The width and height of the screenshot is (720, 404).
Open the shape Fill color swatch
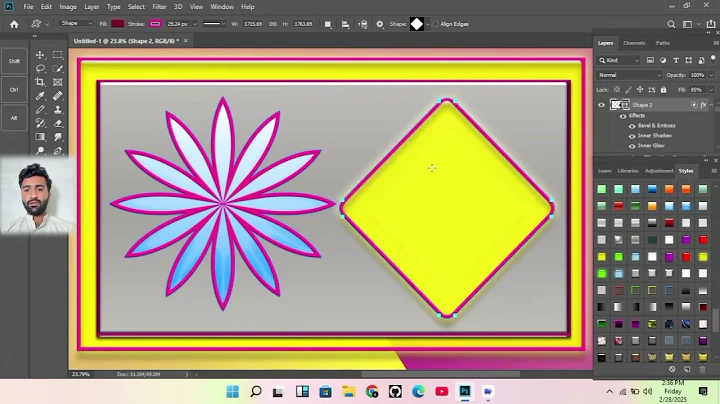click(118, 24)
